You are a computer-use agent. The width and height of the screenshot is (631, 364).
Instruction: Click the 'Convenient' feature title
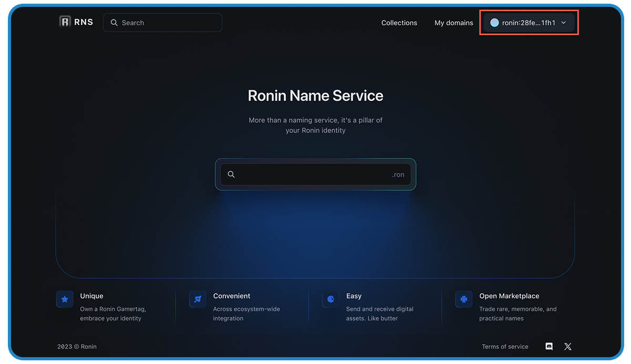click(231, 296)
